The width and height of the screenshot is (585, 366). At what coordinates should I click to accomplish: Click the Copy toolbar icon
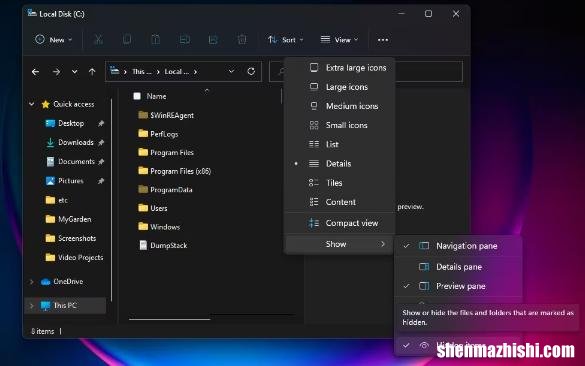(127, 40)
